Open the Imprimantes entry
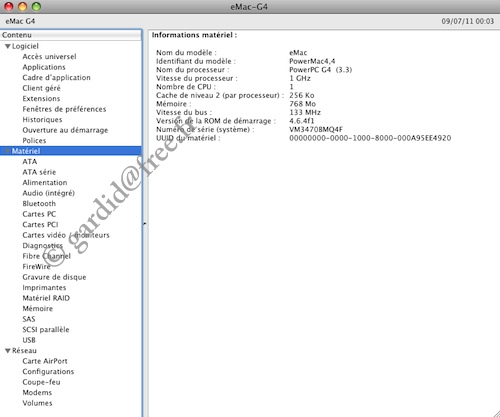 (x=44, y=288)
